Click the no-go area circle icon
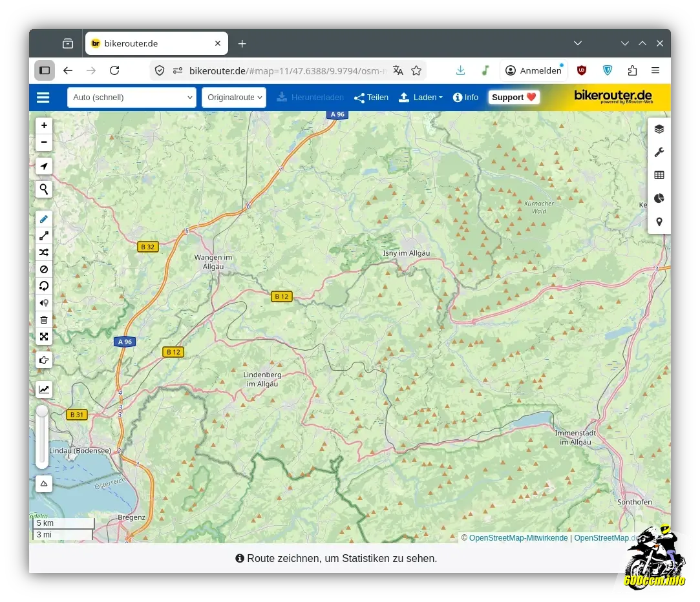 tap(44, 269)
